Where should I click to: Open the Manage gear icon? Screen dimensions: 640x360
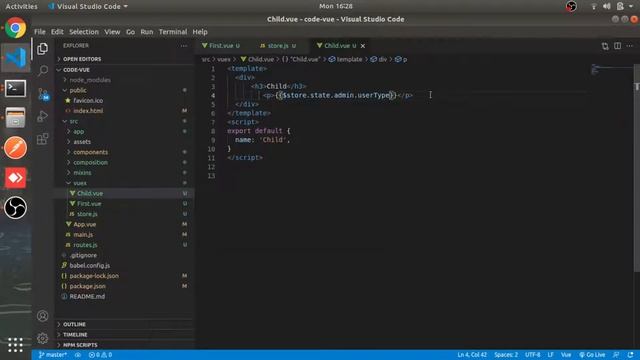click(x=42, y=338)
